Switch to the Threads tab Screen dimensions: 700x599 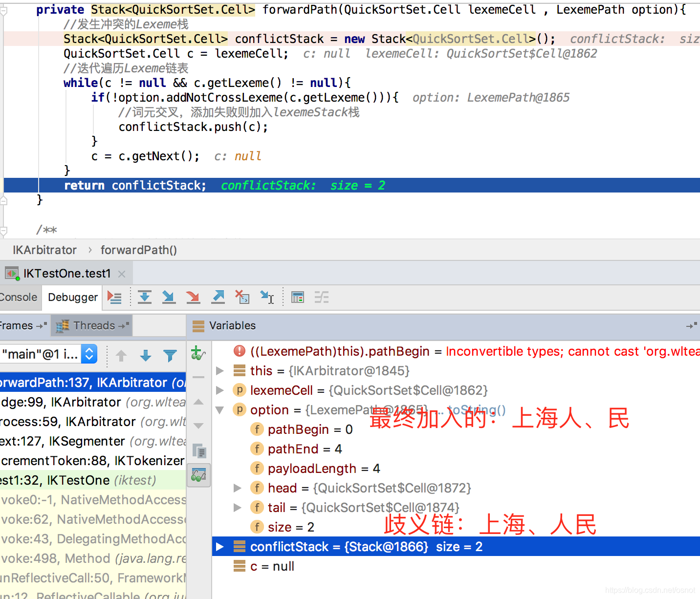click(x=92, y=325)
